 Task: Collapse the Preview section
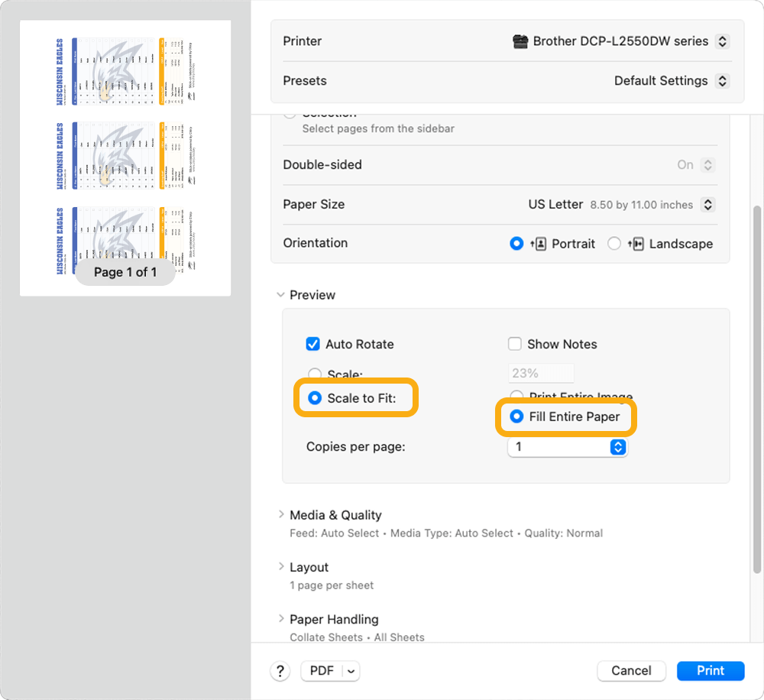(280, 294)
